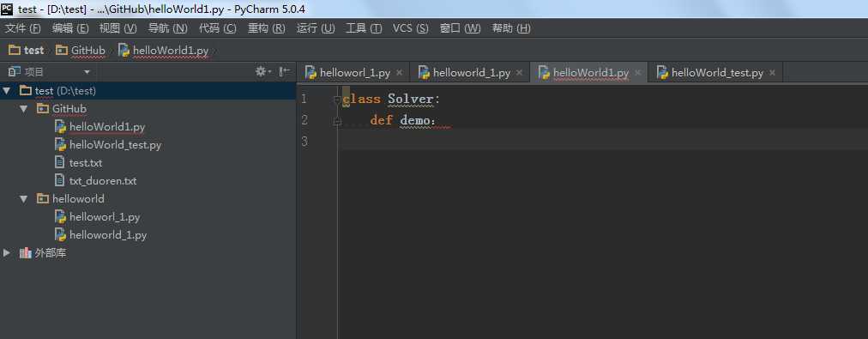Select helloworl_1.py in project tree
Screen dimensions: 868x339
pyautogui.click(x=105, y=216)
